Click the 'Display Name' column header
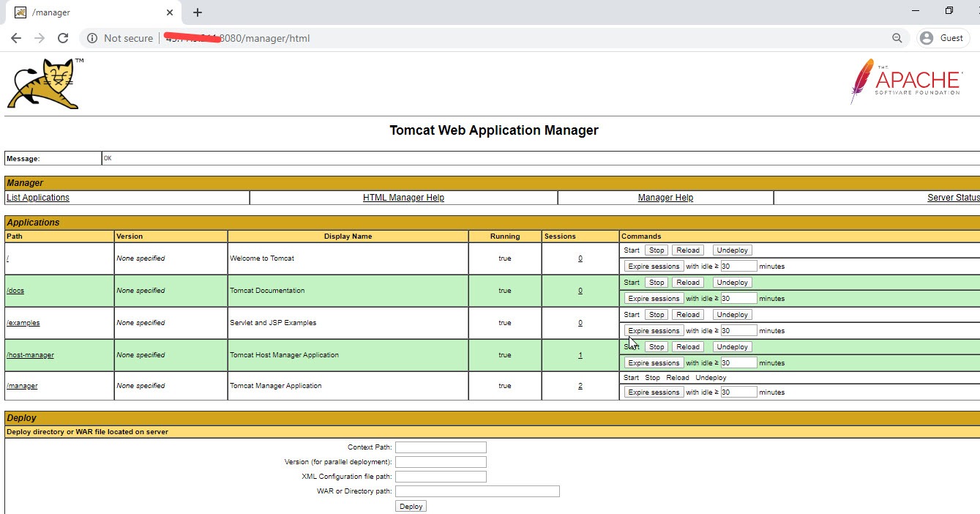 click(x=348, y=236)
